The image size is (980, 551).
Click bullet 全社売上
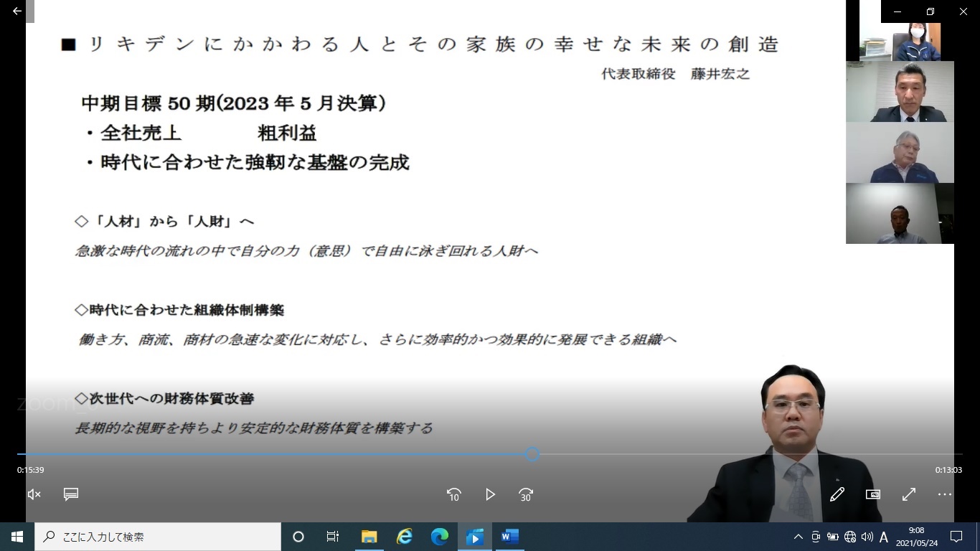[133, 133]
